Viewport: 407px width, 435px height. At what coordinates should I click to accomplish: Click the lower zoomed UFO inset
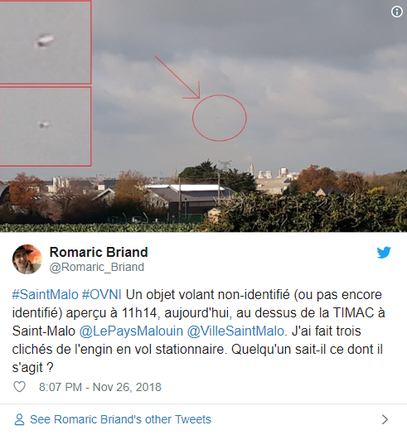point(45,126)
